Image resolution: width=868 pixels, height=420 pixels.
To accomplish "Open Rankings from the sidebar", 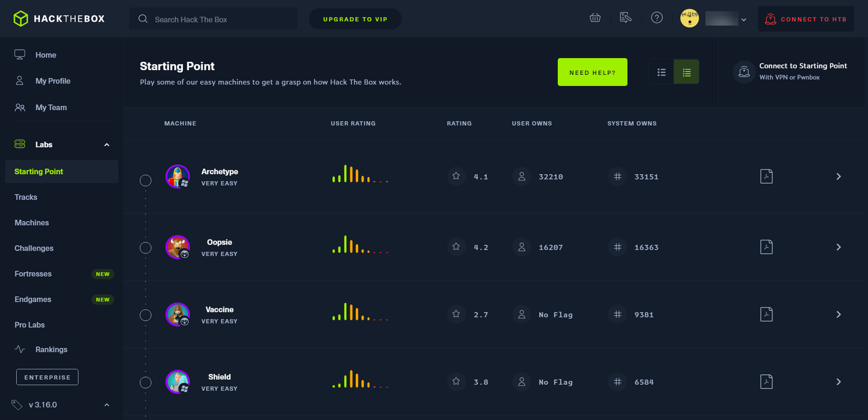I will 51,349.
